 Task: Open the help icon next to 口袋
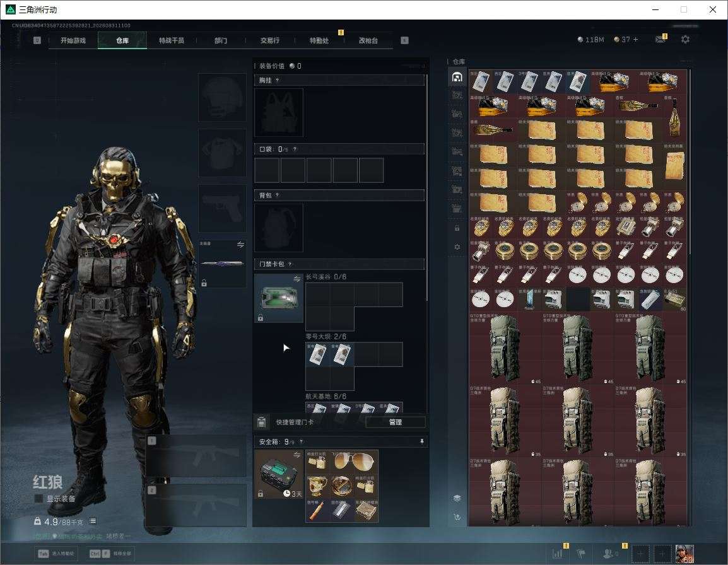[295, 149]
